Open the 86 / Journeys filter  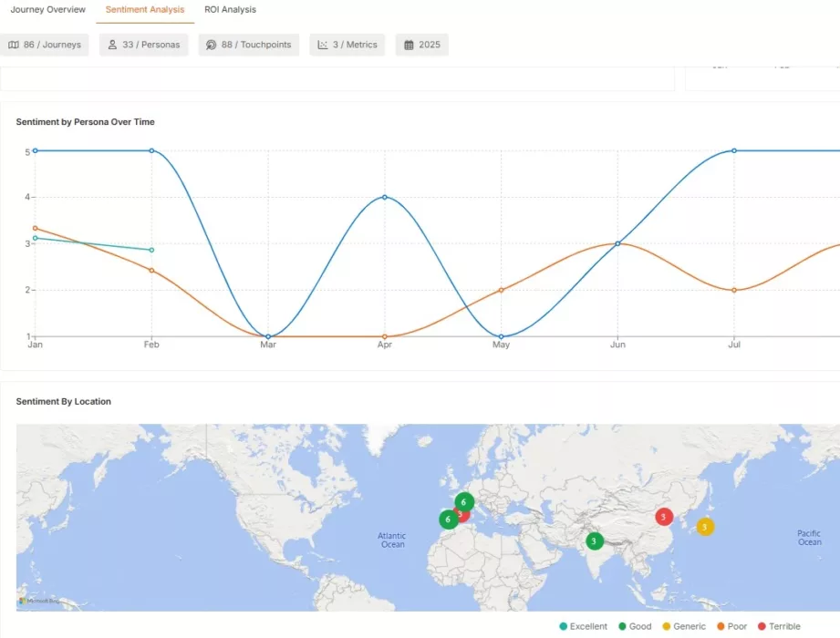pyautogui.click(x=45, y=44)
